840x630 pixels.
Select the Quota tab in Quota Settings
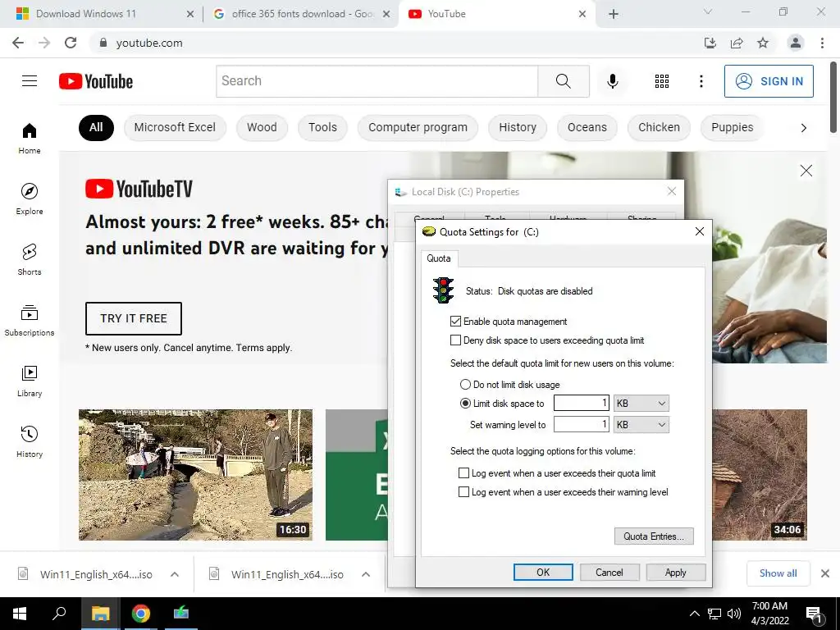pyautogui.click(x=439, y=258)
